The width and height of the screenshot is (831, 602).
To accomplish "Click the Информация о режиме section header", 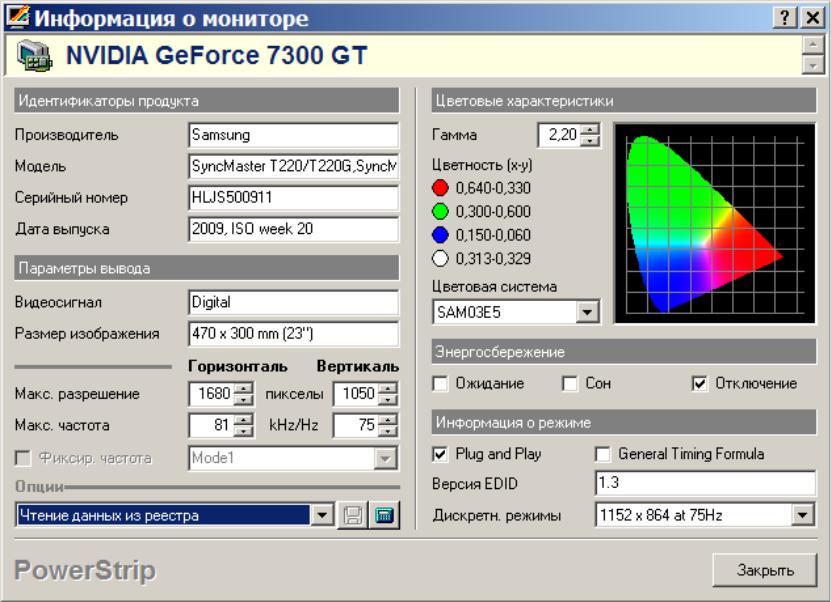I will click(624, 422).
